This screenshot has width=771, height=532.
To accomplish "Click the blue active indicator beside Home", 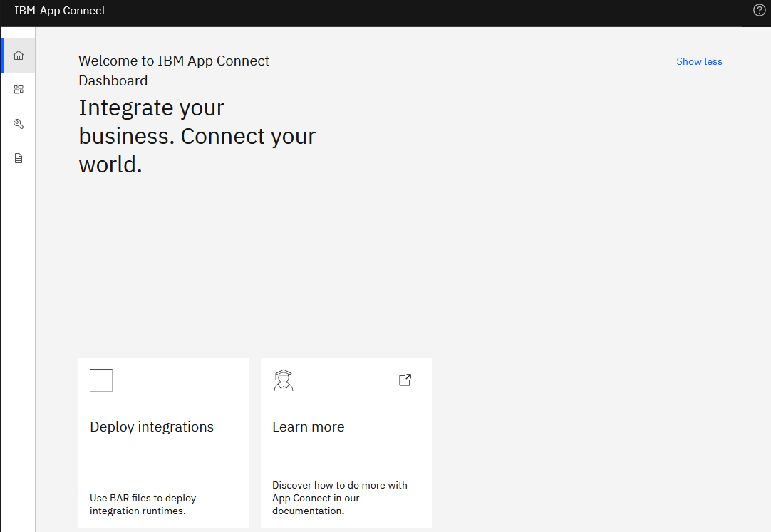I will click(2, 56).
